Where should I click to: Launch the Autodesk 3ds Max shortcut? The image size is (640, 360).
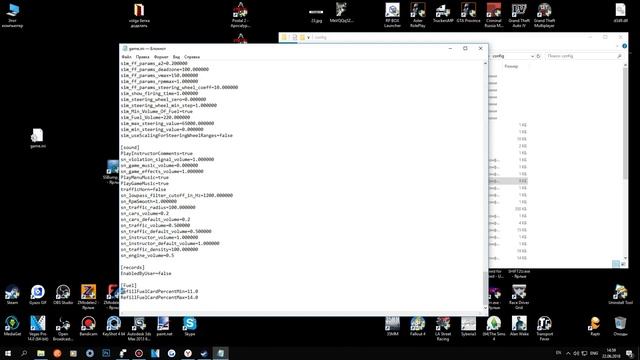point(139,328)
